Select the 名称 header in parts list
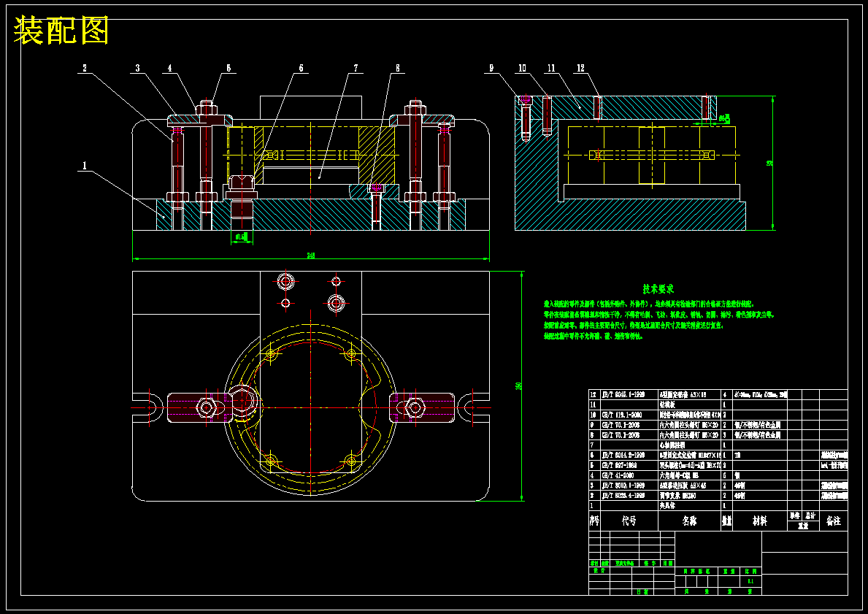The width and height of the screenshot is (868, 614). tap(689, 521)
